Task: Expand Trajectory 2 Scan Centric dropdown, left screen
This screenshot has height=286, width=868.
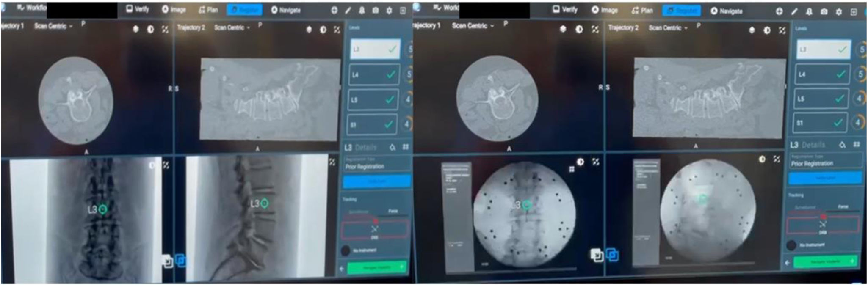Action: tap(232, 28)
